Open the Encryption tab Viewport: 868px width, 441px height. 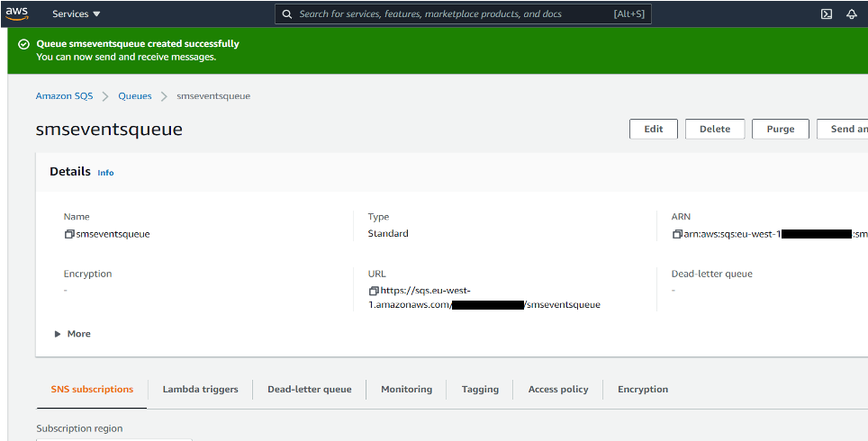pos(643,389)
